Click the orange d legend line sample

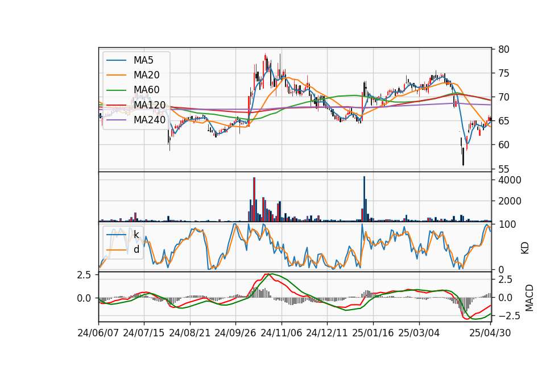click(116, 250)
